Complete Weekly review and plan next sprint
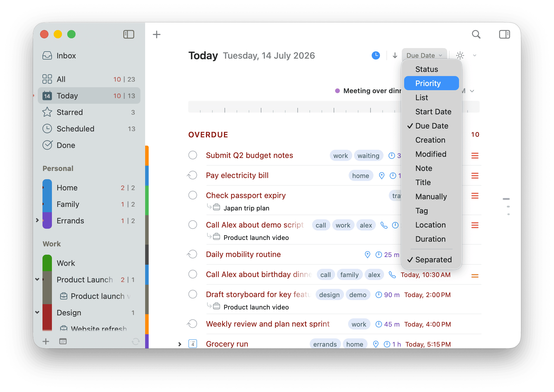 [192, 324]
